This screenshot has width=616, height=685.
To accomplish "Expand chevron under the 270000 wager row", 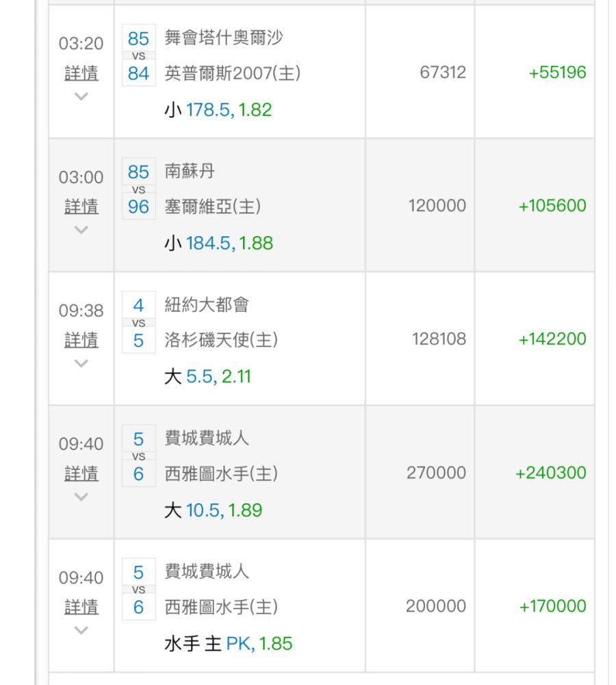I will click(81, 497).
